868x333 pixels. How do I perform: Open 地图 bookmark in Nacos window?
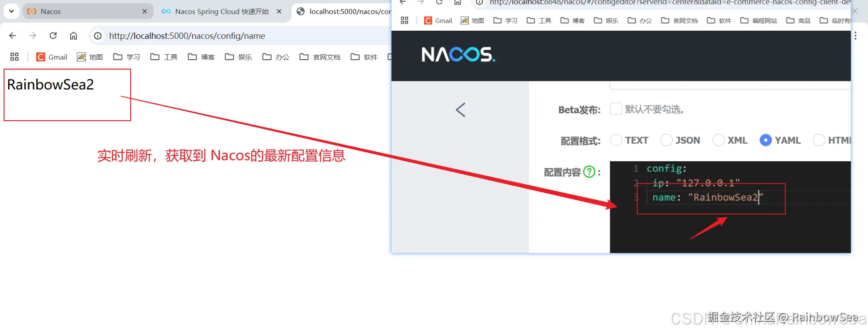point(472,20)
